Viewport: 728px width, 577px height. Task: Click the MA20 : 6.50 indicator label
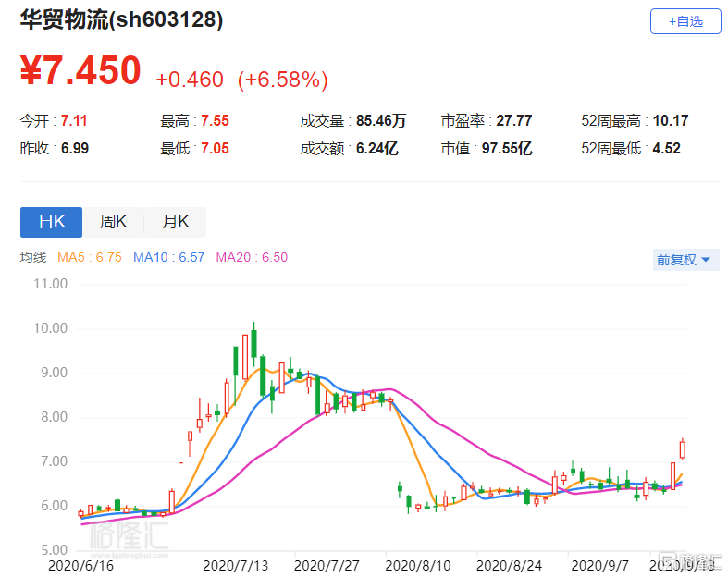(x=252, y=257)
